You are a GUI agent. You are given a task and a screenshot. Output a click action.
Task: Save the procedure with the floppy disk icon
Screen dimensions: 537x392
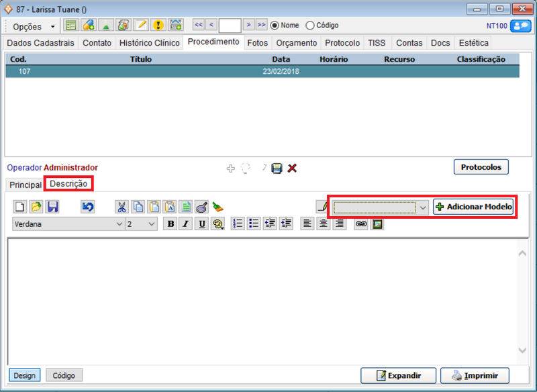pos(277,168)
